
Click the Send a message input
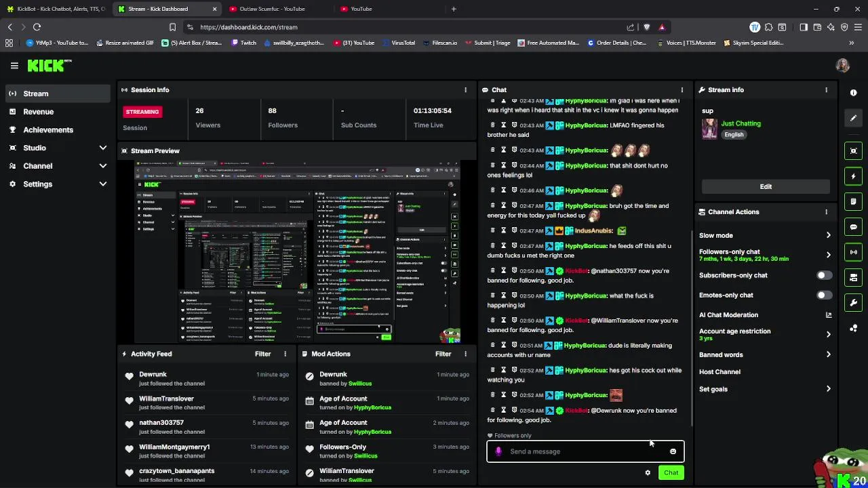[585, 451]
